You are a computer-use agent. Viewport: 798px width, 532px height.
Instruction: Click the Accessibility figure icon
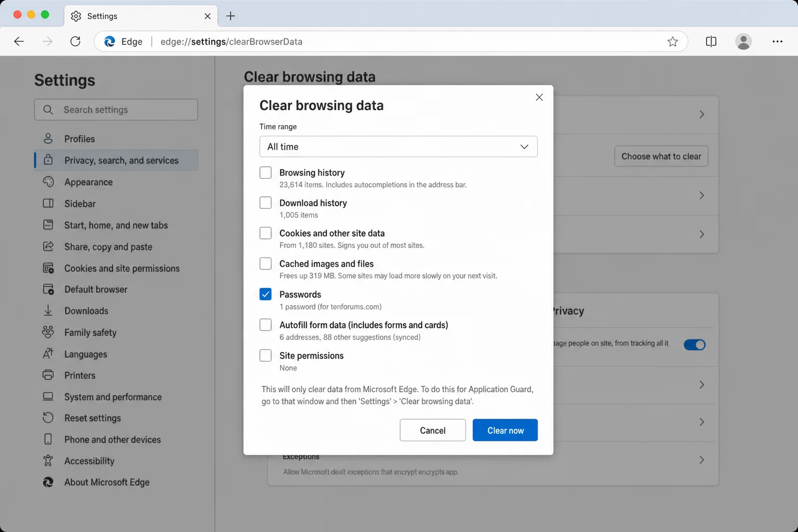48,460
